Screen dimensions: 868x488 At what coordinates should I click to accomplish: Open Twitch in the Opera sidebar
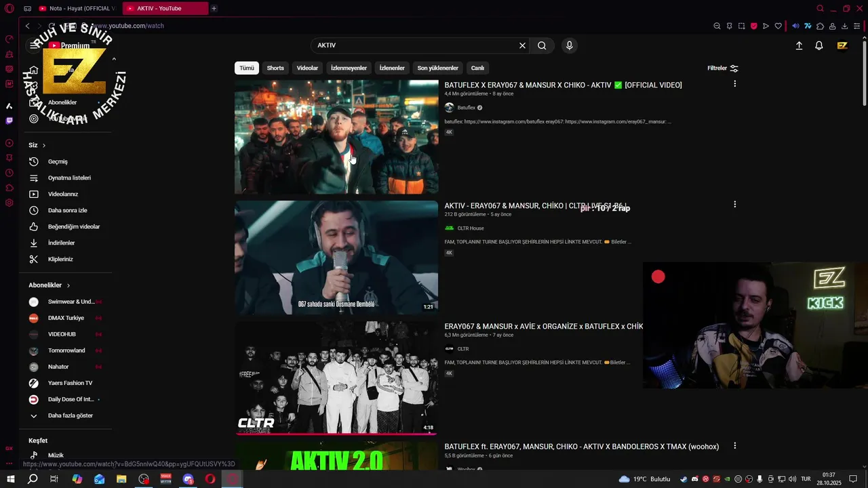(x=9, y=121)
